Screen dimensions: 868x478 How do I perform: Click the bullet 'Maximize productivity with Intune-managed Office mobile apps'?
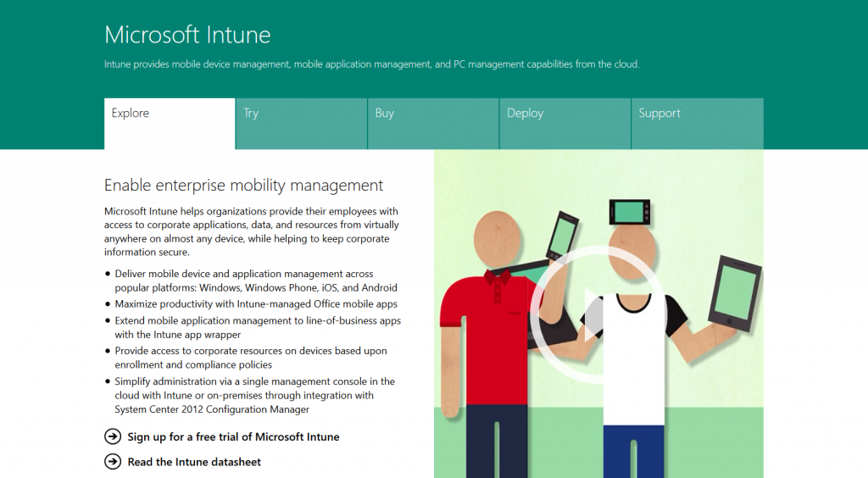click(x=256, y=303)
